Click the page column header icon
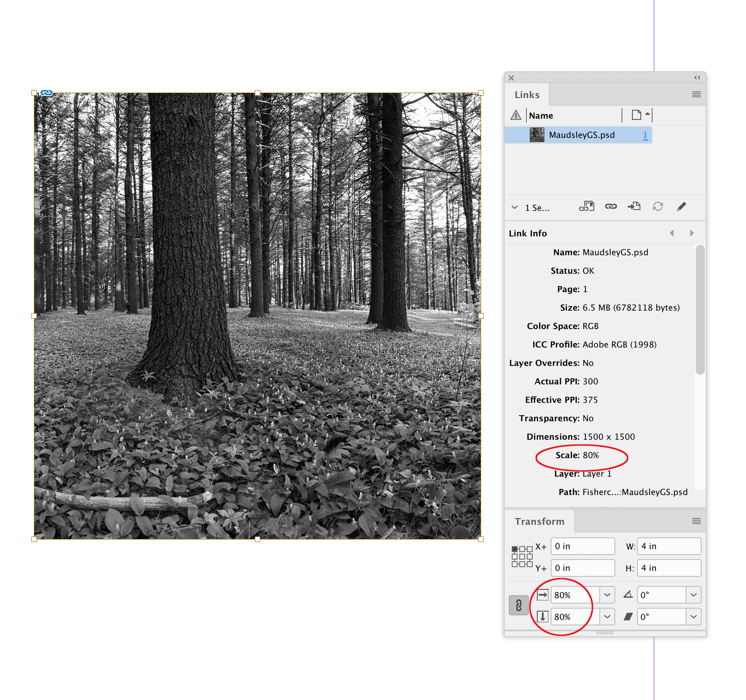 click(637, 115)
